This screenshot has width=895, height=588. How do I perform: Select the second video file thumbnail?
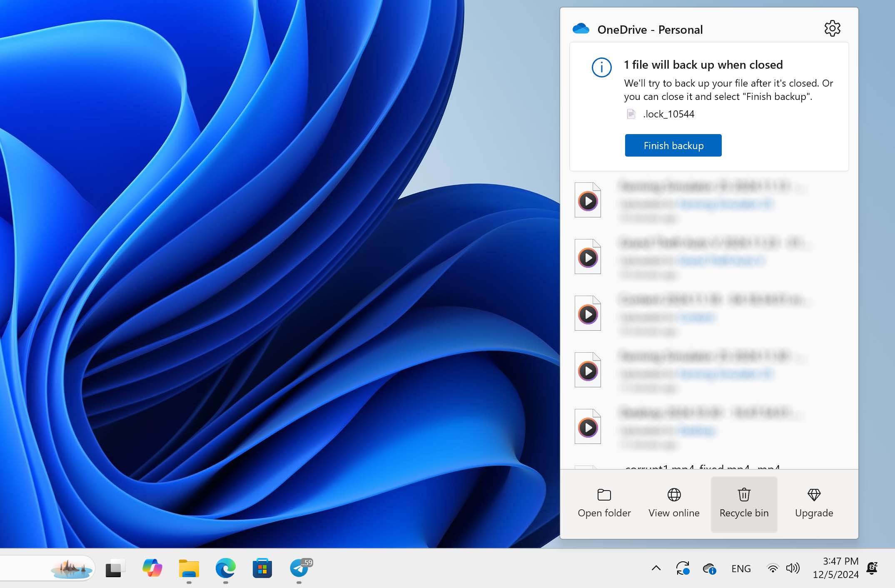pos(588,256)
